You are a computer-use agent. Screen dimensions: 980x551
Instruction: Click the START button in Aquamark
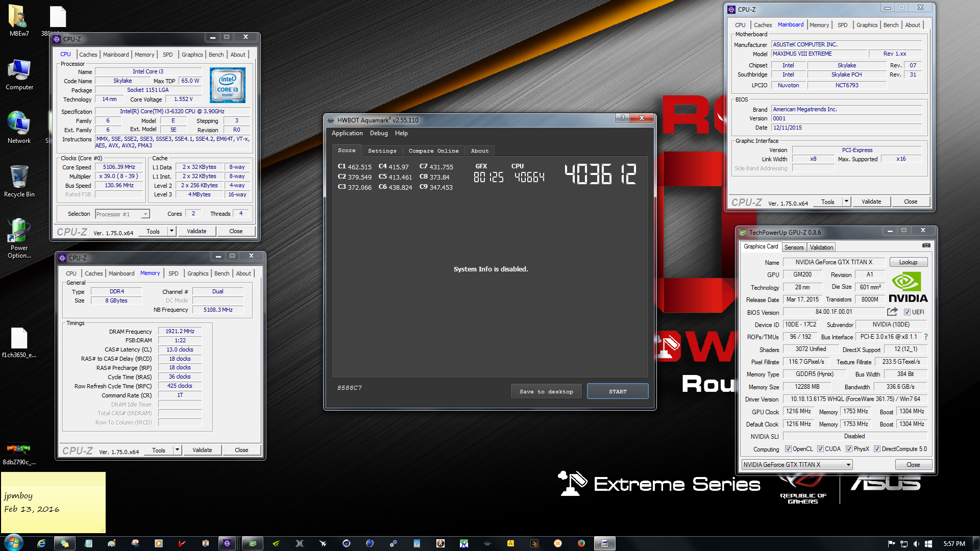tap(618, 391)
